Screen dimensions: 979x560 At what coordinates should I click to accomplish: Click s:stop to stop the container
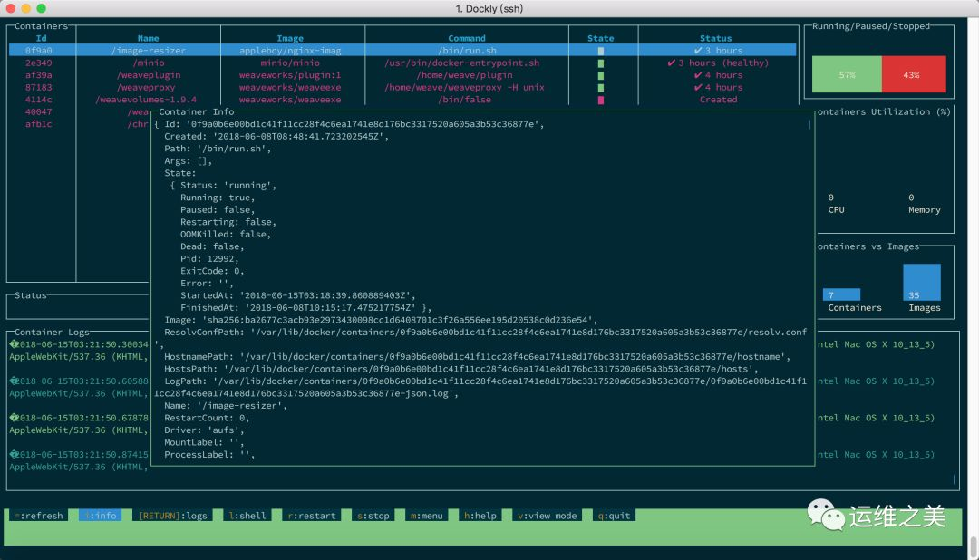(373, 516)
